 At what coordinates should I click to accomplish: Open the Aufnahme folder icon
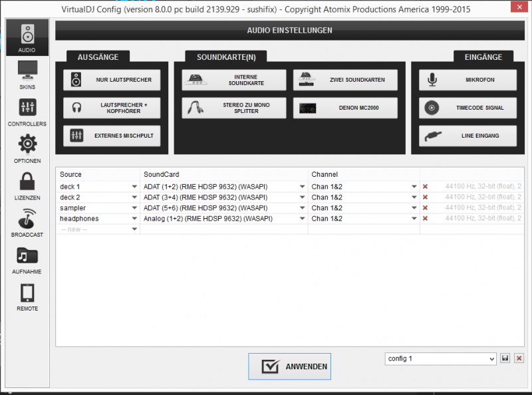[27, 259]
